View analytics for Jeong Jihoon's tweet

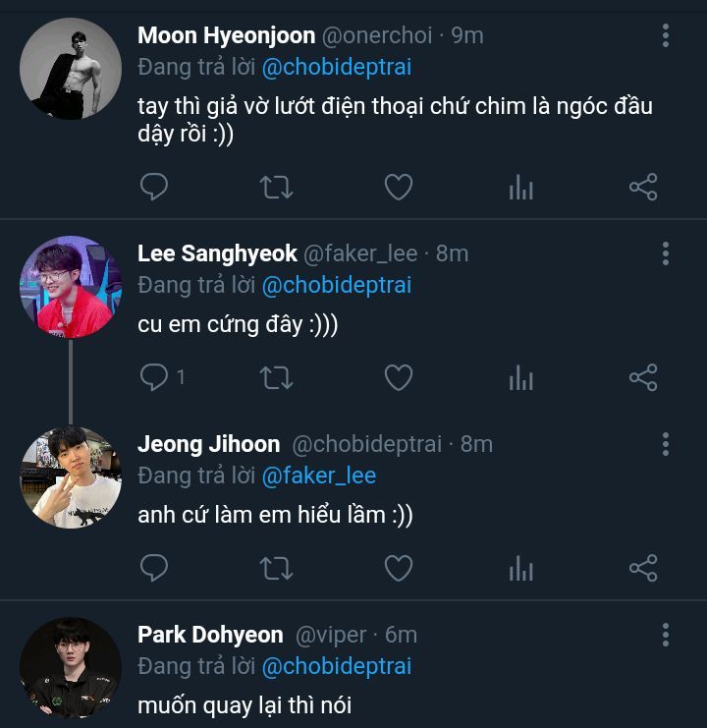coord(520,569)
